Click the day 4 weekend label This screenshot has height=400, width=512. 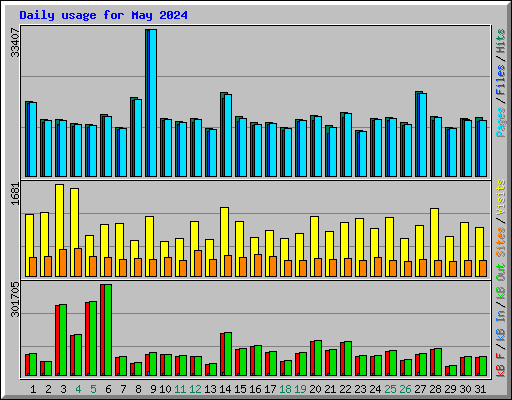click(78, 389)
